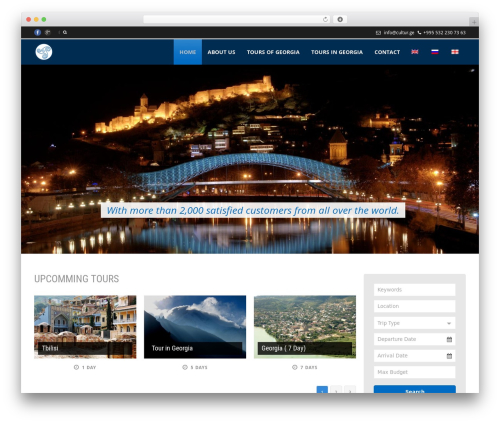Viewport: 500px width, 423px height.
Task: Click the browser extension icon beside the address bar
Action: point(340,19)
